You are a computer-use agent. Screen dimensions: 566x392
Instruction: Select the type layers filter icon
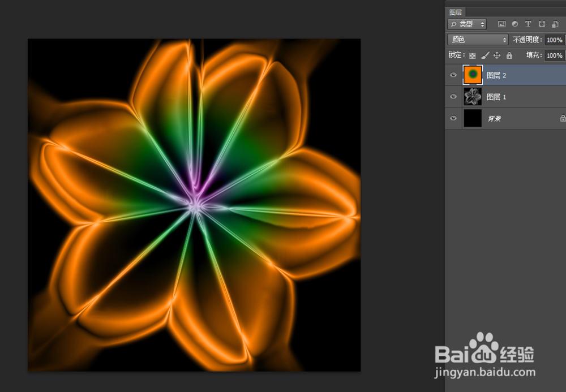(x=528, y=24)
